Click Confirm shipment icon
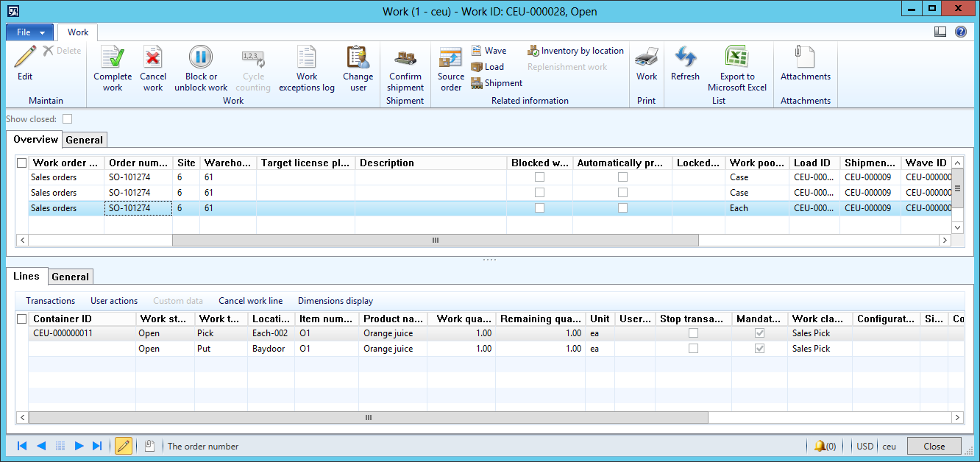This screenshot has width=980, height=462. (x=405, y=59)
